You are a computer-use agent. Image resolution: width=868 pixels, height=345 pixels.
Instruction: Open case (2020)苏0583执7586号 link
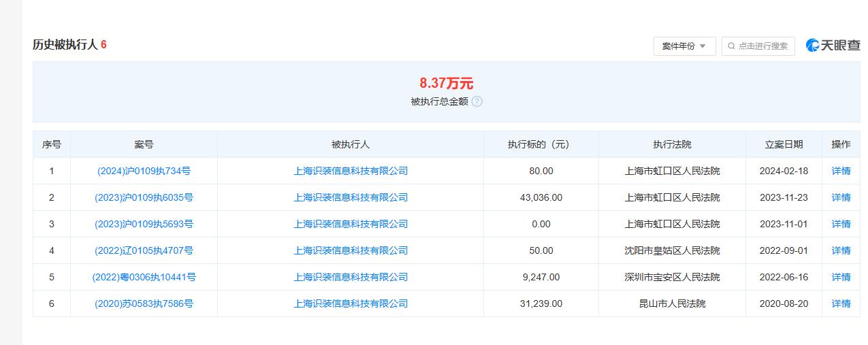pyautogui.click(x=144, y=303)
